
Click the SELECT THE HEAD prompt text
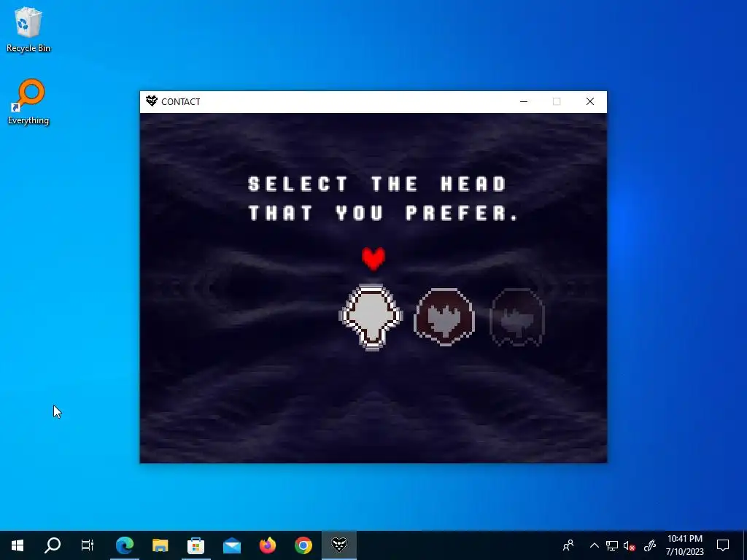click(377, 184)
